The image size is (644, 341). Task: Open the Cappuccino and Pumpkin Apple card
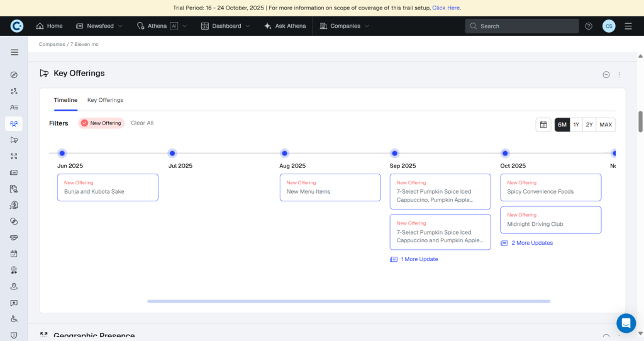[x=440, y=232]
